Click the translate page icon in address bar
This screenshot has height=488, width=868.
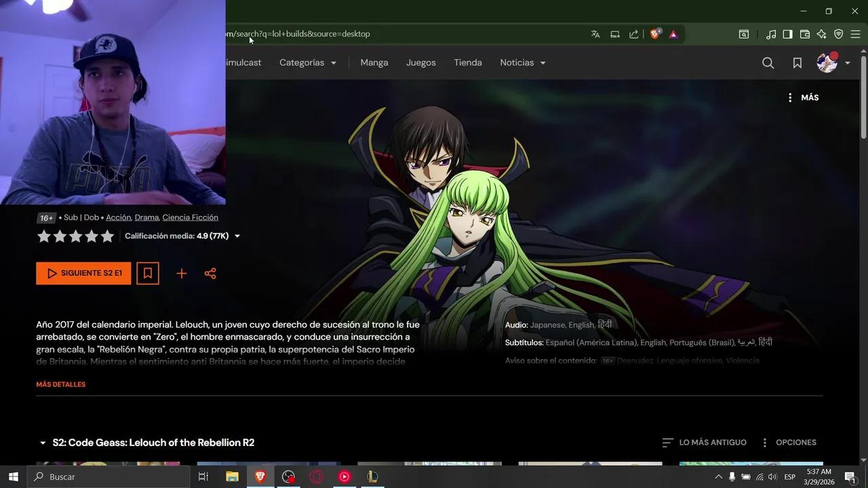[x=595, y=34]
